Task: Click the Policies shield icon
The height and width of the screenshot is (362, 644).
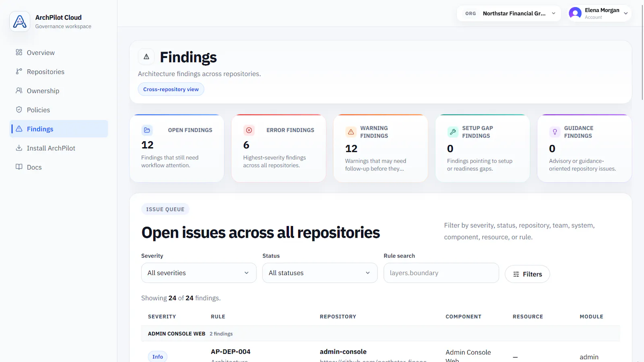Action: 19,109
